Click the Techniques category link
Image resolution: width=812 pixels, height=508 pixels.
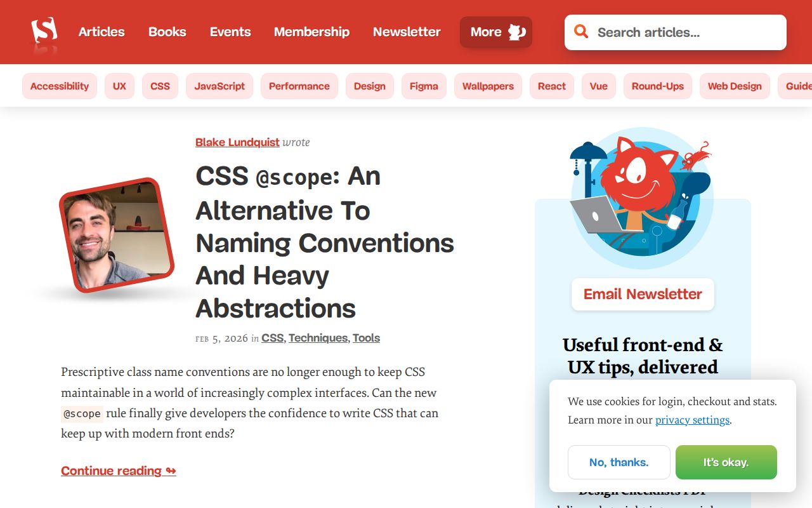click(318, 338)
